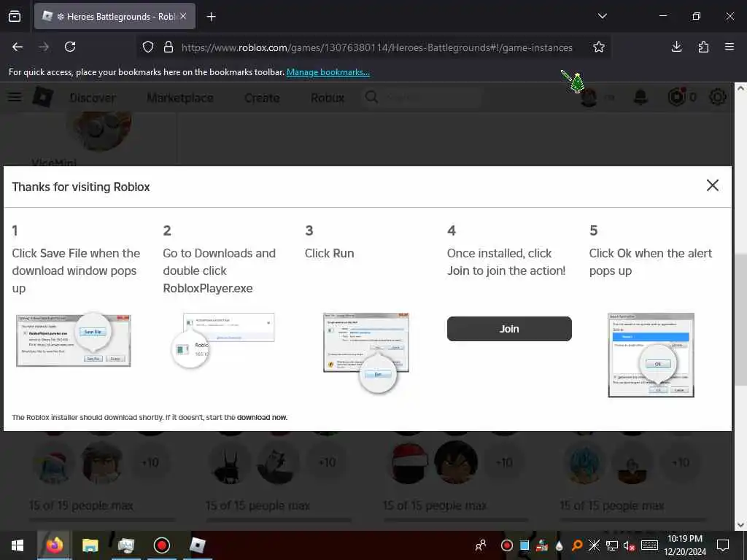Click the page scrollbar up arrow
This screenshot has width=747, height=560.
point(740,88)
